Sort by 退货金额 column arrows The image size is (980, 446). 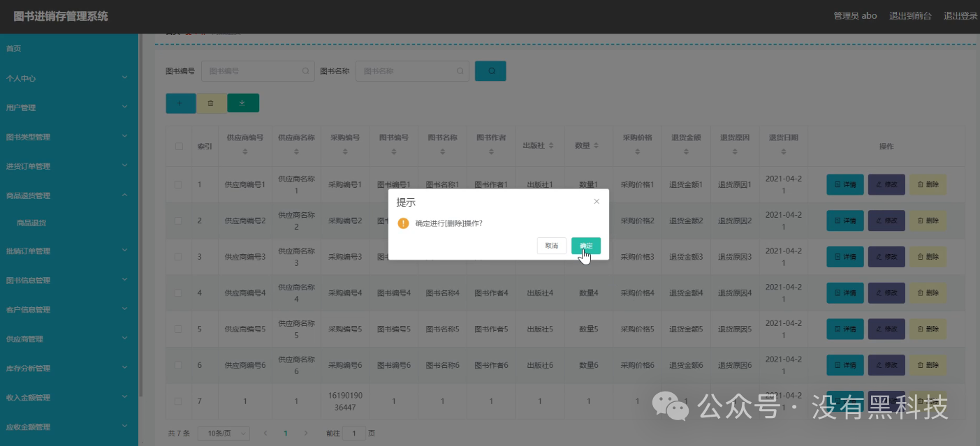point(686,151)
